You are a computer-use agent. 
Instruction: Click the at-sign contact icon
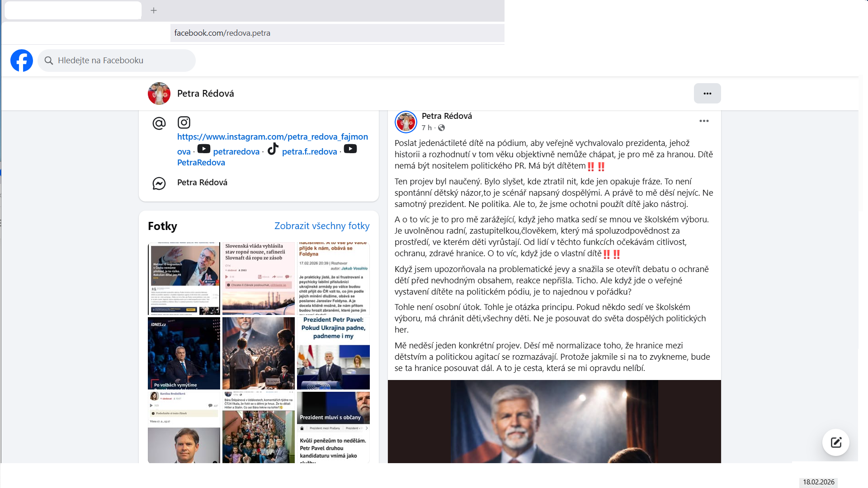click(x=159, y=123)
